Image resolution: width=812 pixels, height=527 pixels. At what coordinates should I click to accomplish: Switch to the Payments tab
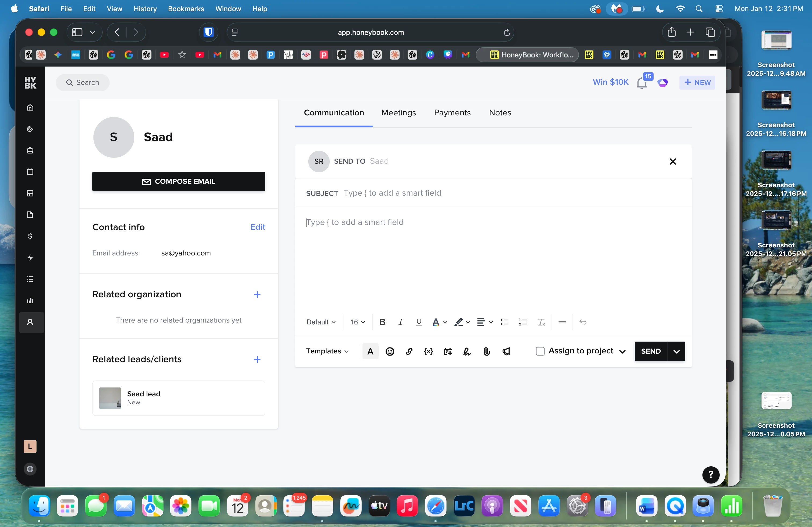click(452, 112)
